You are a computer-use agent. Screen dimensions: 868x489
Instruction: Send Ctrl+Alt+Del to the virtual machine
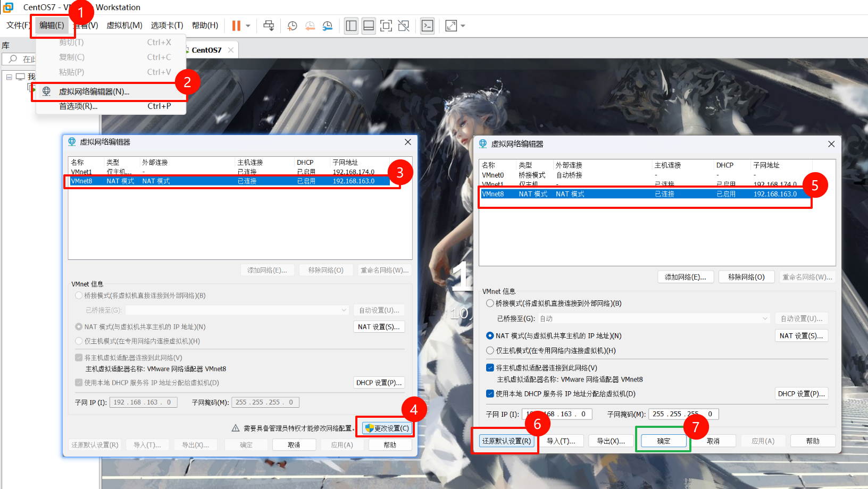tap(269, 26)
